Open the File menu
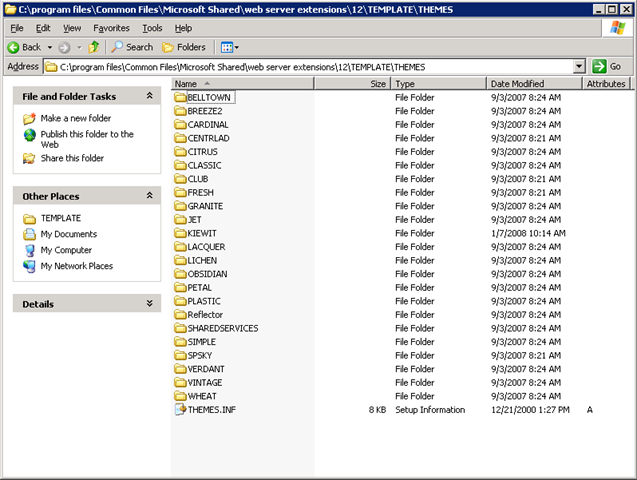This screenshot has width=637, height=480. pos(17,28)
